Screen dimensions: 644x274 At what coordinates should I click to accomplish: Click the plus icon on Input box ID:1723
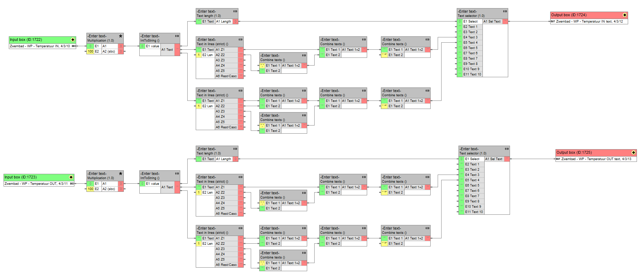[x=71, y=177]
